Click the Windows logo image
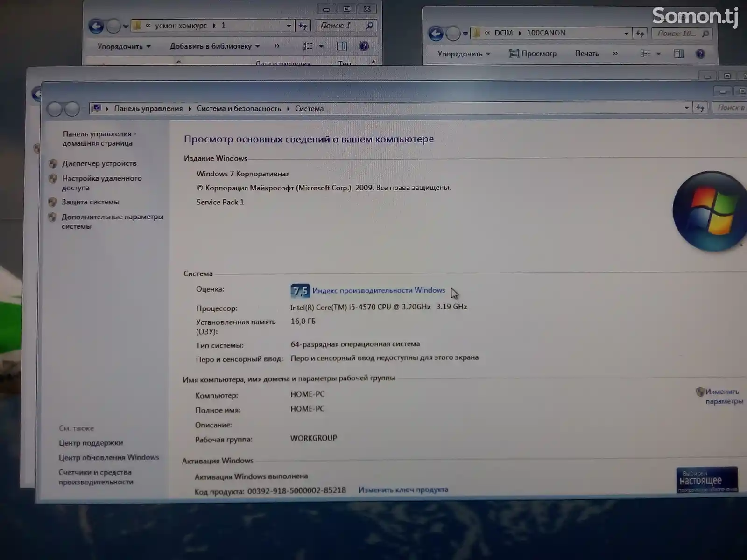This screenshot has width=747, height=560. tap(710, 211)
